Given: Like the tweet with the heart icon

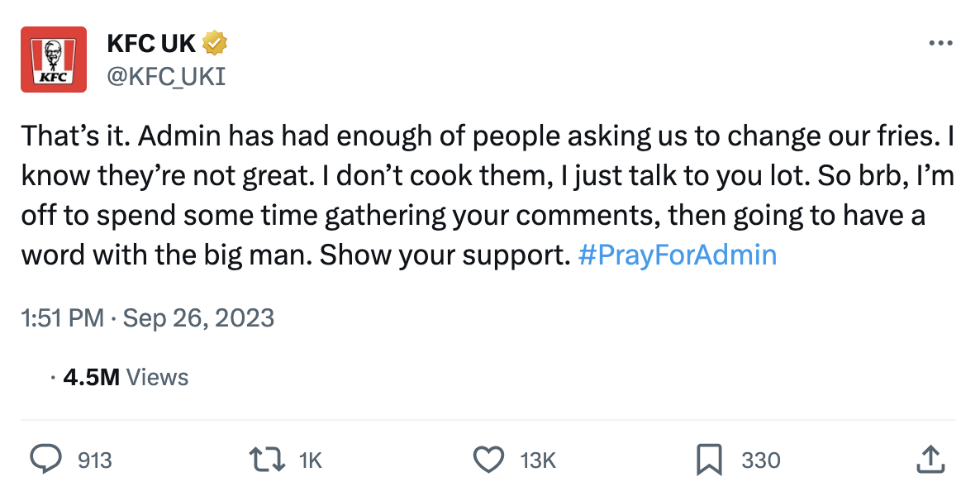Looking at the screenshot, I should coord(488,460).
